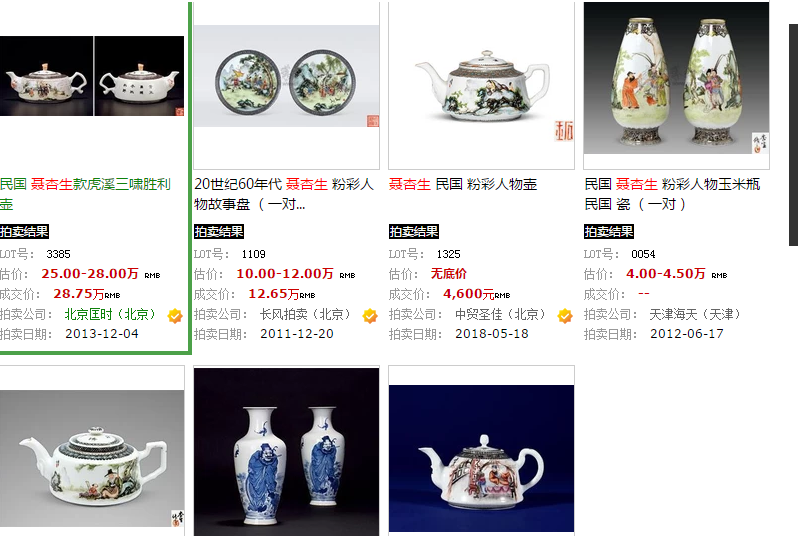Click the verified badge beside 北京匡时（北京）
This screenshot has width=798, height=536.
[x=175, y=316]
